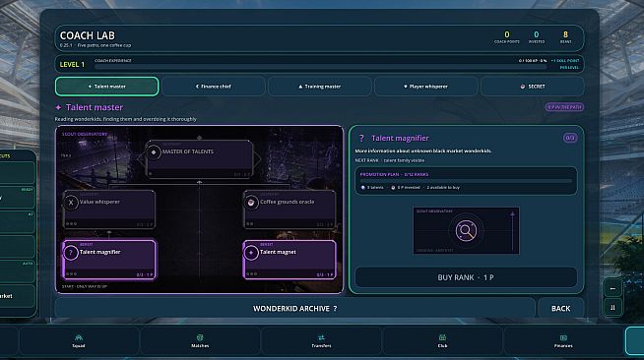Click the question mark icon on Talent magnifier node
This screenshot has height=360, width=644.
[71, 253]
